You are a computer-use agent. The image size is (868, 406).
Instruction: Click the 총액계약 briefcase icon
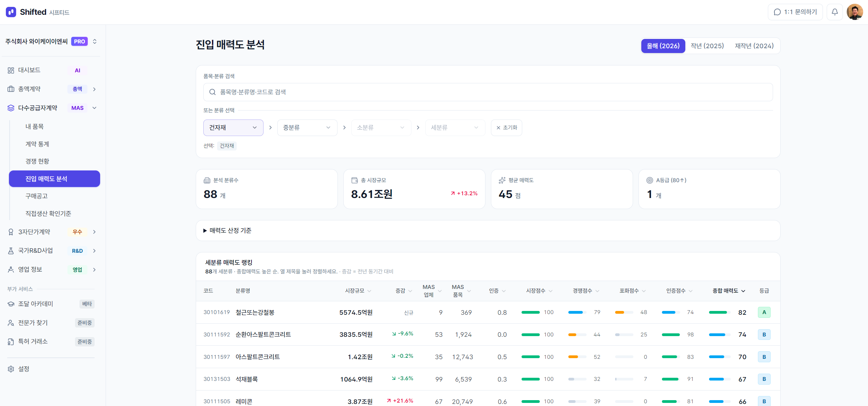(x=11, y=89)
